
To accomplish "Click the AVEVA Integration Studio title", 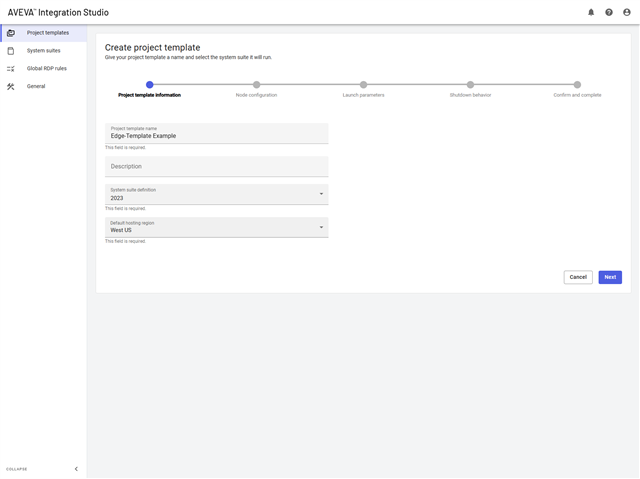I will 58,13.
